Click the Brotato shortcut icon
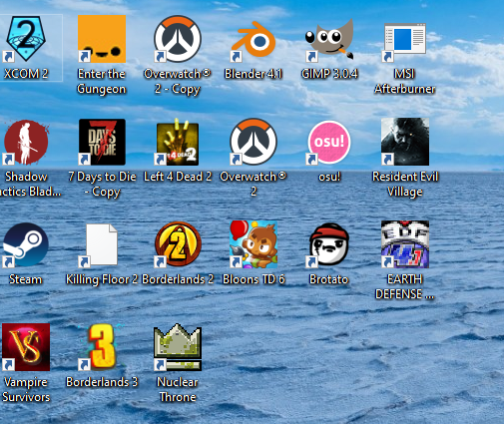This screenshot has width=504, height=424. coord(329,244)
